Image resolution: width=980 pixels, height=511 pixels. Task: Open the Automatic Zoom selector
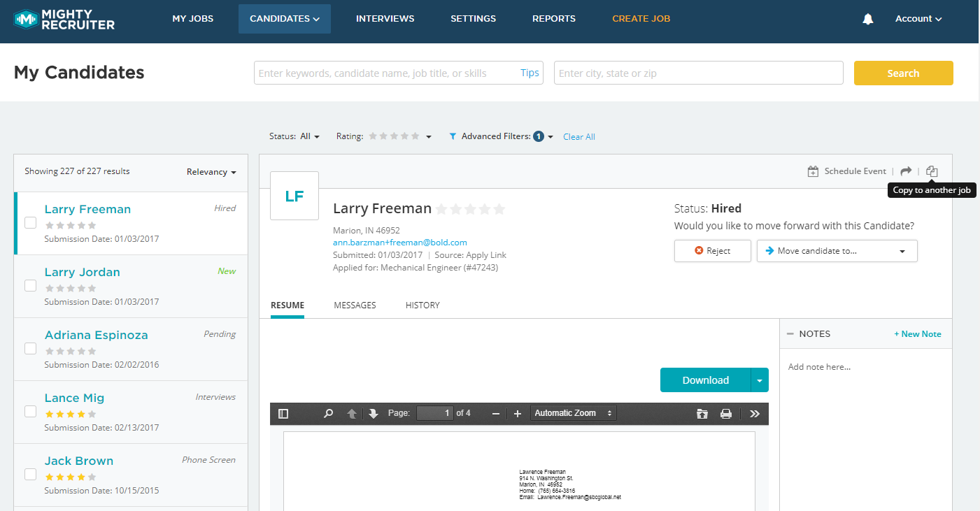[573, 413]
